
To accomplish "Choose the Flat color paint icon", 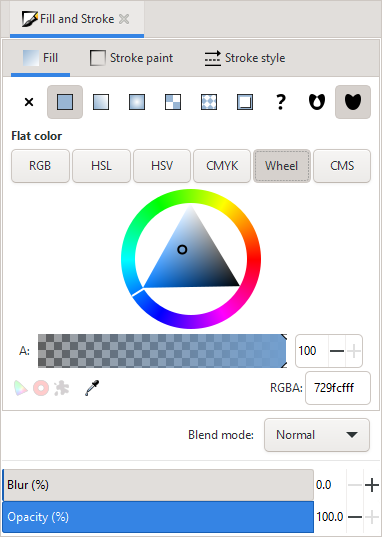I will coord(65,102).
